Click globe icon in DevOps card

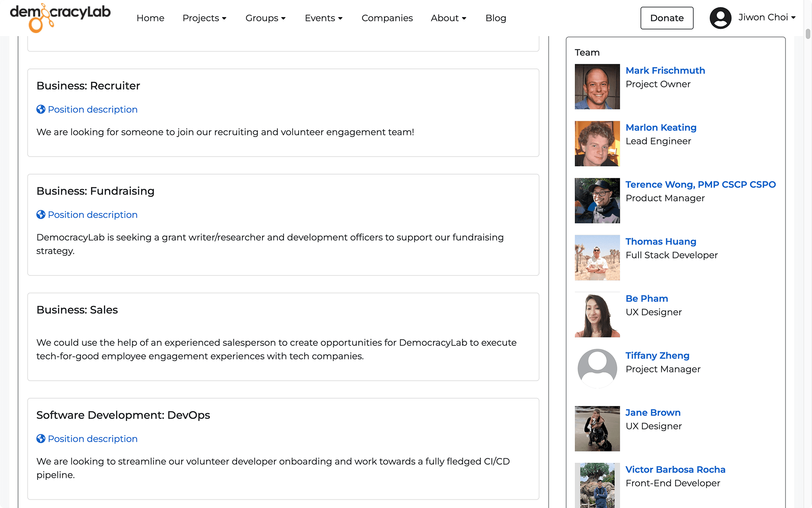pos(41,439)
